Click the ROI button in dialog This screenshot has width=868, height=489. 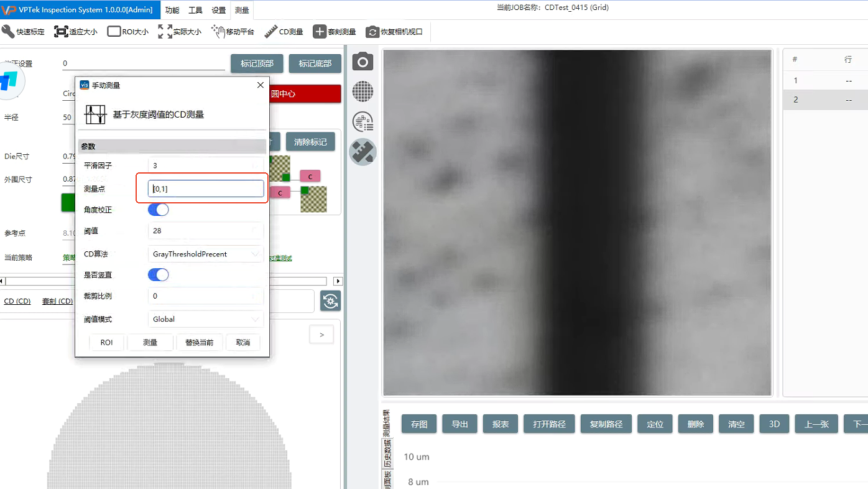pyautogui.click(x=106, y=343)
